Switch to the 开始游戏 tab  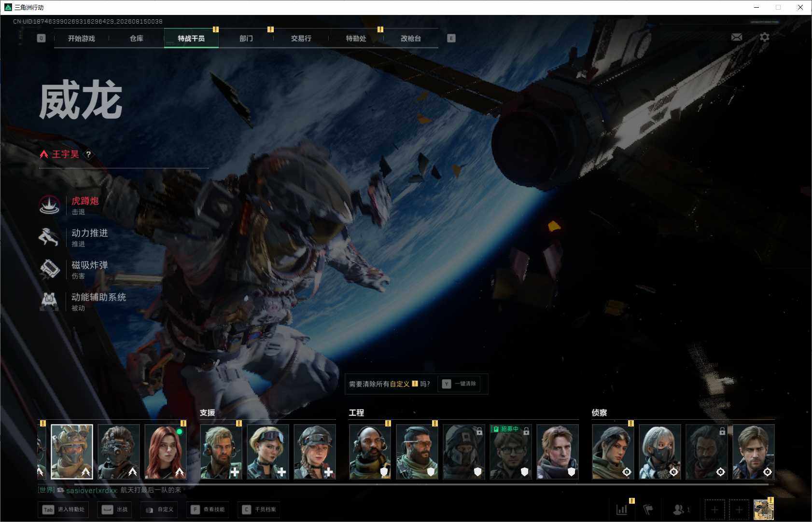[x=82, y=39]
